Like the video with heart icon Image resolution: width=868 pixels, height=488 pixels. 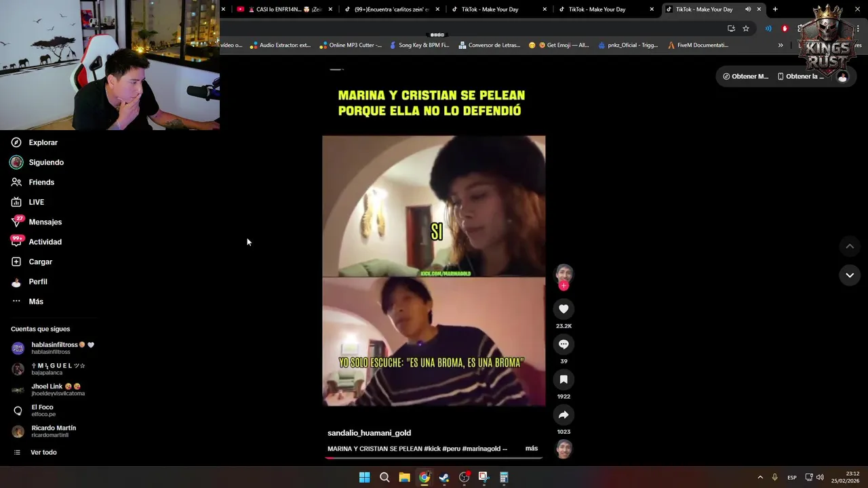coord(564,309)
